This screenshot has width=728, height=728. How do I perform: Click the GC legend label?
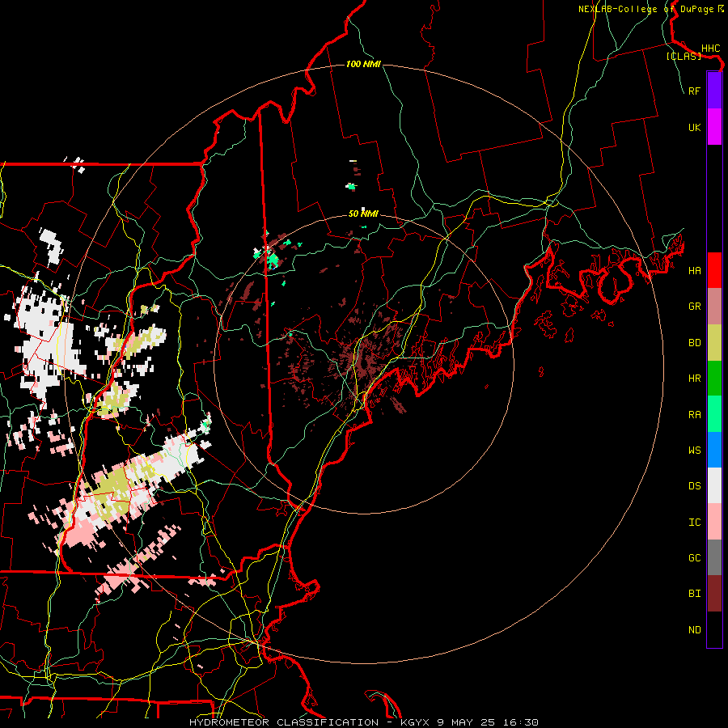click(x=695, y=558)
